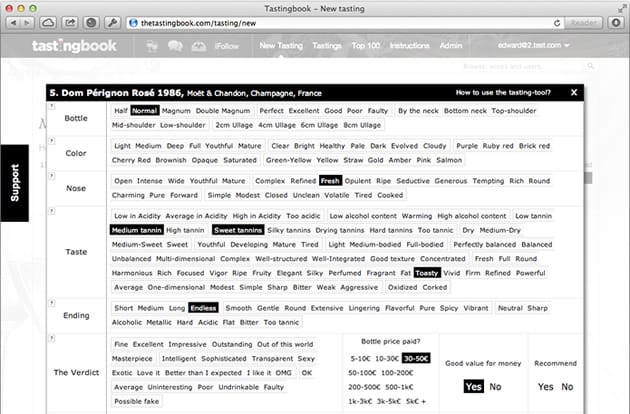Select Out of this world verdict

(285, 344)
